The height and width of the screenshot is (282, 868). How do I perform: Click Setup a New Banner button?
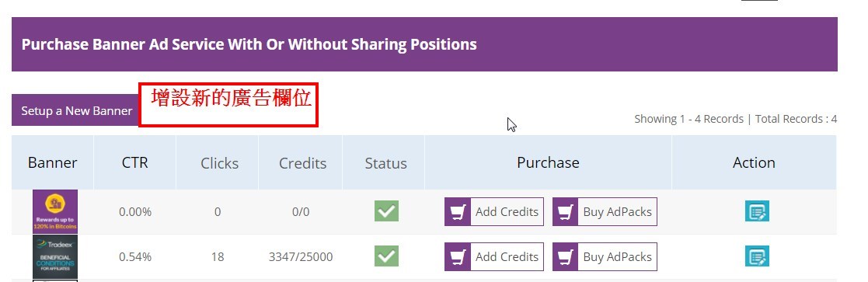[x=76, y=110]
